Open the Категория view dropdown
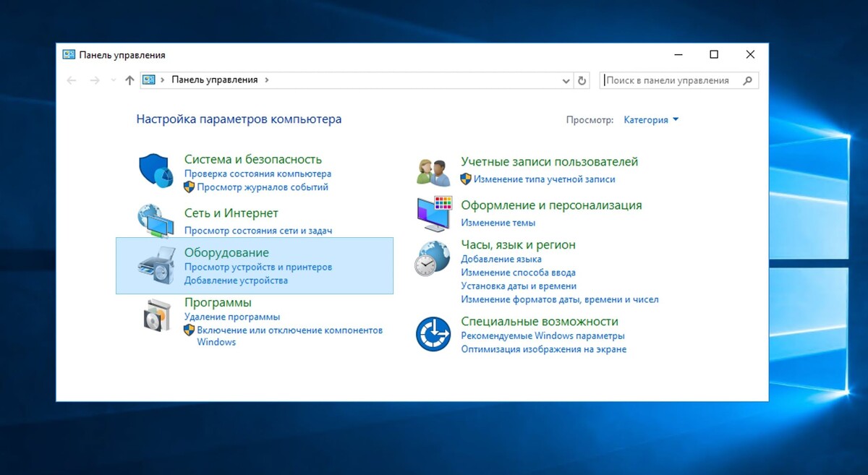Viewport: 868px width, 475px height. (650, 119)
